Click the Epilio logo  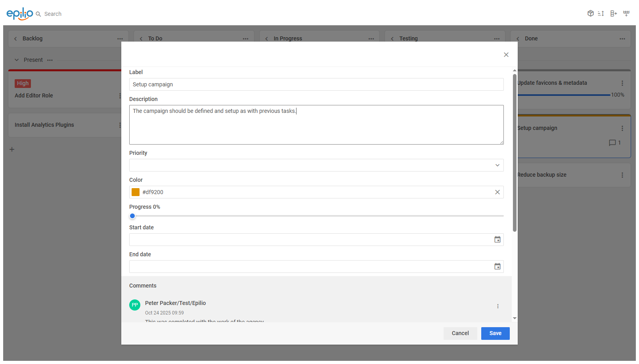click(19, 13)
